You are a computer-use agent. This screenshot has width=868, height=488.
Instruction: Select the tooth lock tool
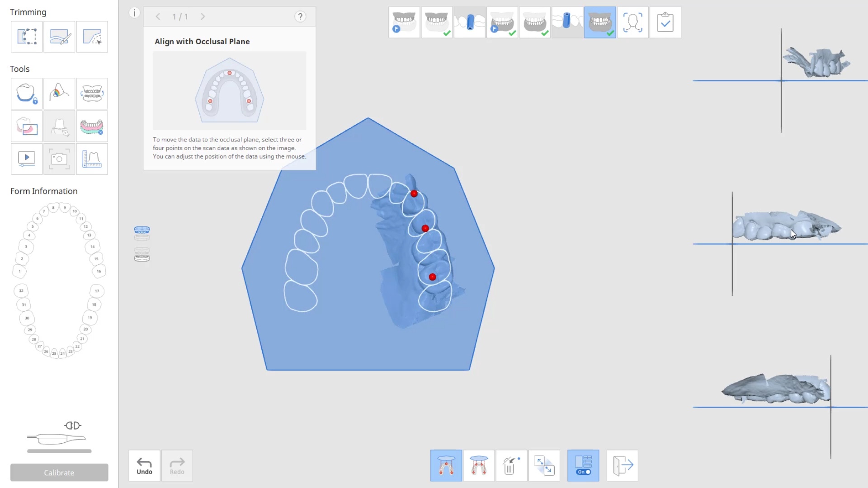pyautogui.click(x=27, y=94)
